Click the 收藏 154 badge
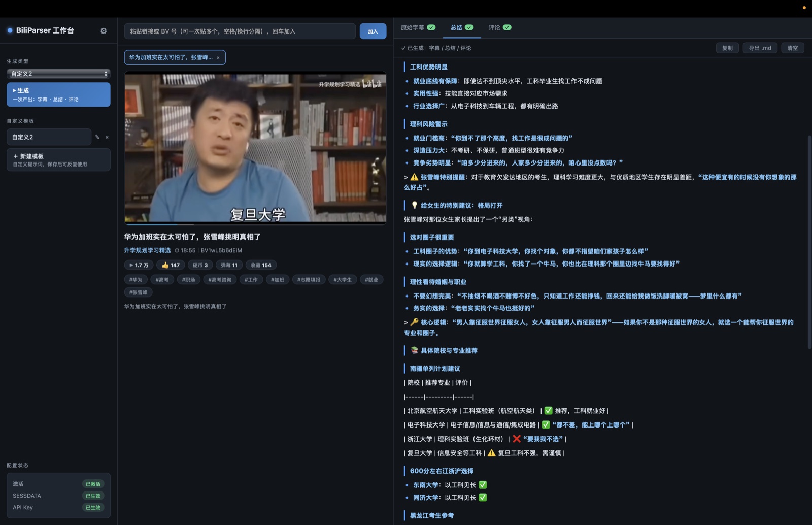This screenshot has height=525, width=812. click(261, 265)
